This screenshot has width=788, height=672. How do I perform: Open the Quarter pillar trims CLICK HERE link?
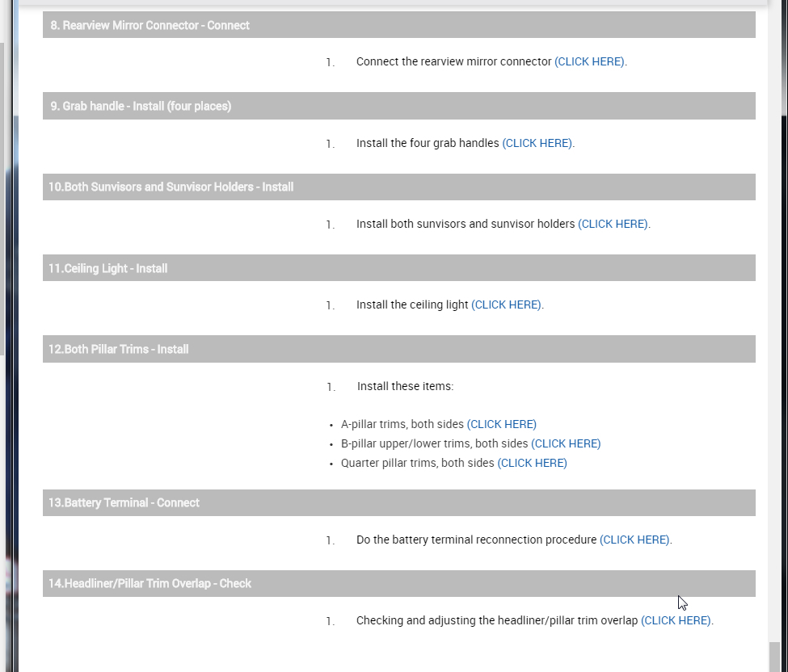(x=532, y=463)
